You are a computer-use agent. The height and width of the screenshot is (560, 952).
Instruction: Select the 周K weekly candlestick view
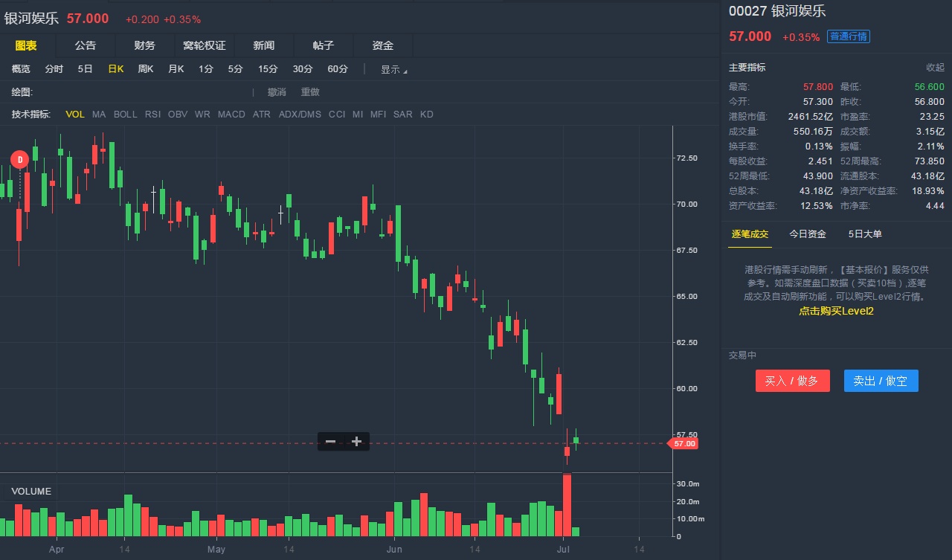point(145,69)
